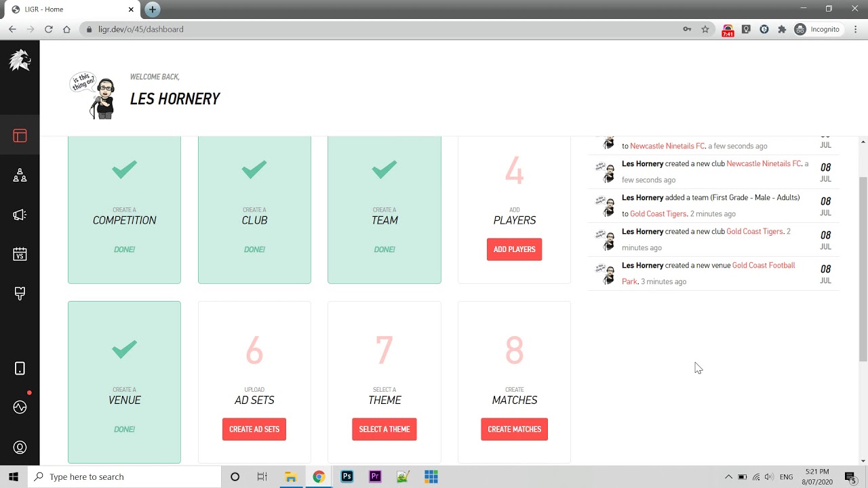Click the page vertical scrollbar
Screen dimensions: 868x488
pos(863,268)
